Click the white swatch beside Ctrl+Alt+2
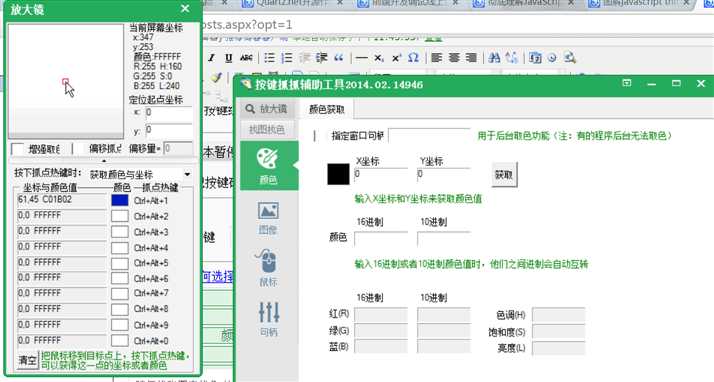Image resolution: width=714 pixels, height=382 pixels. (x=120, y=216)
